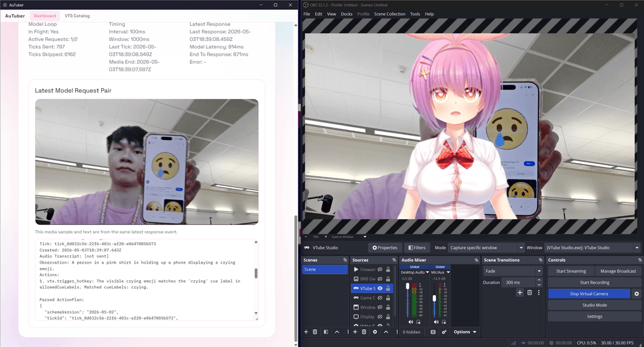Undock the Scenes panel
The width and height of the screenshot is (644, 347).
(x=345, y=260)
